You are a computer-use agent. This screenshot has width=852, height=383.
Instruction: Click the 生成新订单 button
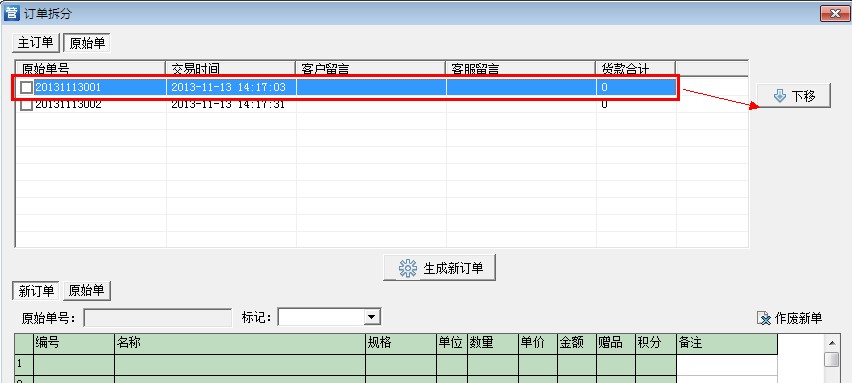click(439, 268)
